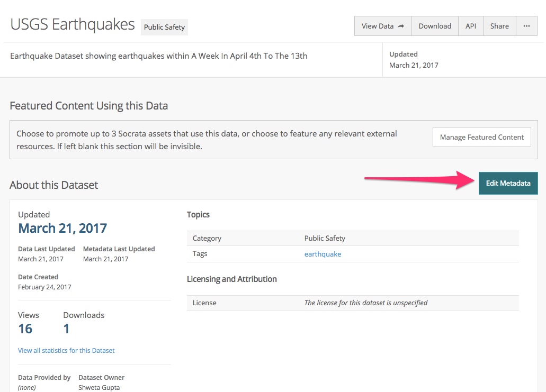Click the Download button
This screenshot has width=546, height=392.
(435, 26)
